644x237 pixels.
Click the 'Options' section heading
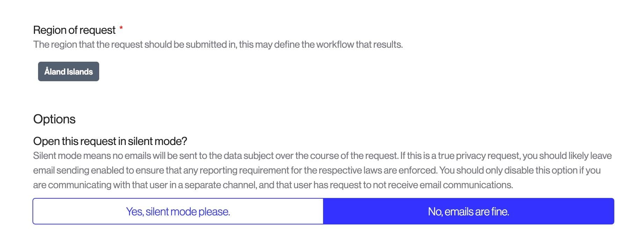[54, 119]
